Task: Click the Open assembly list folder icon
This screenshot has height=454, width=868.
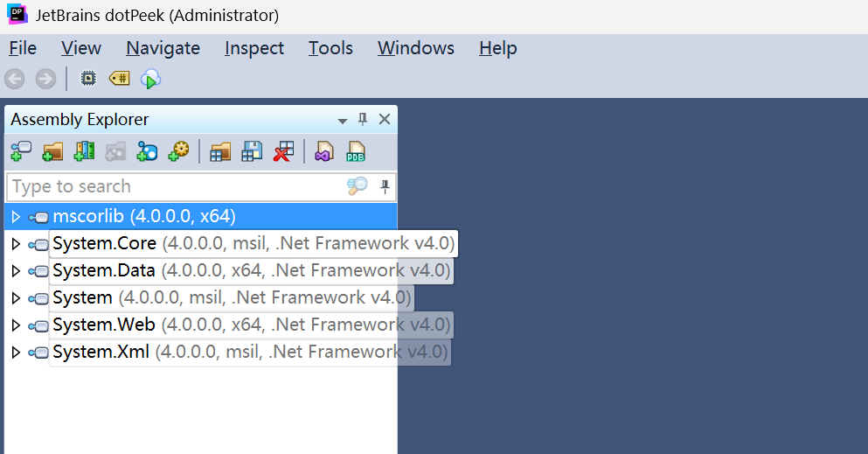Action: click(220, 151)
